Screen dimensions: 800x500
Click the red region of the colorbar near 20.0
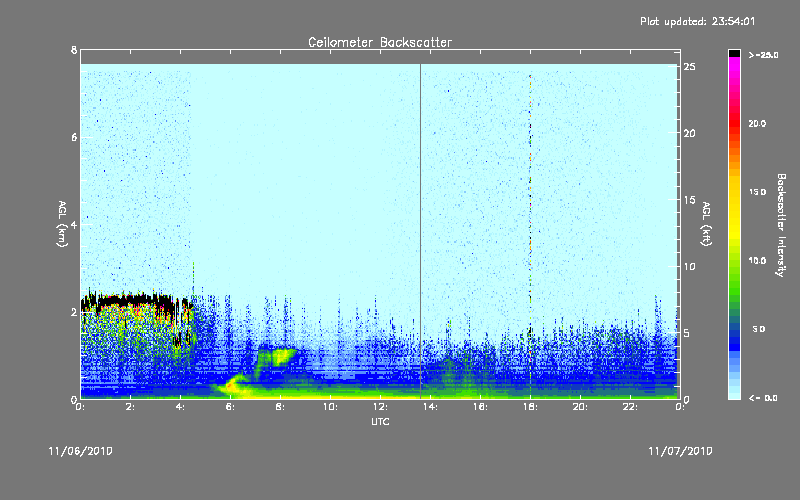pos(734,124)
